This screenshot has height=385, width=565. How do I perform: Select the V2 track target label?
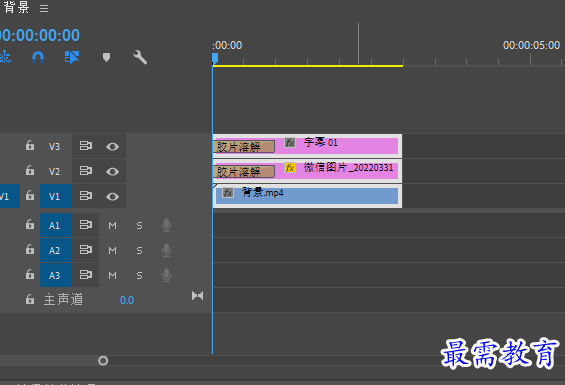(x=54, y=171)
